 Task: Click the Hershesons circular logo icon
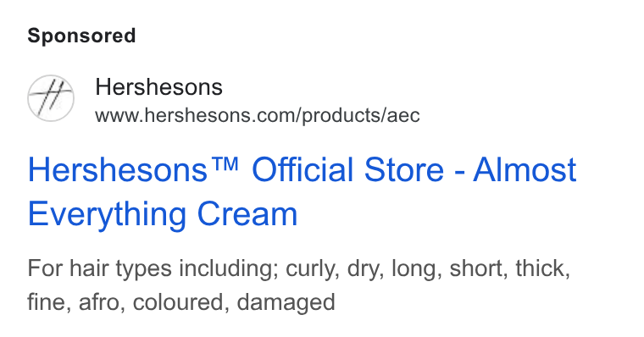[51, 98]
